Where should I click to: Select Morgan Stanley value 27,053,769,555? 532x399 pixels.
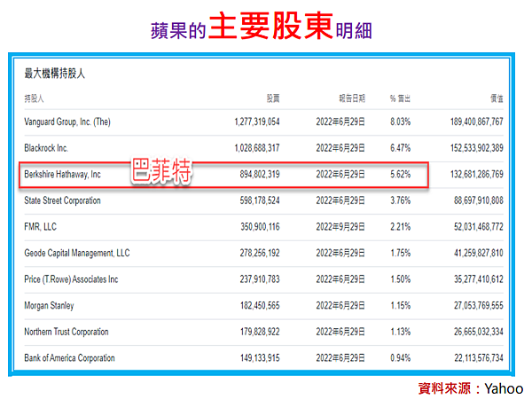(479, 306)
